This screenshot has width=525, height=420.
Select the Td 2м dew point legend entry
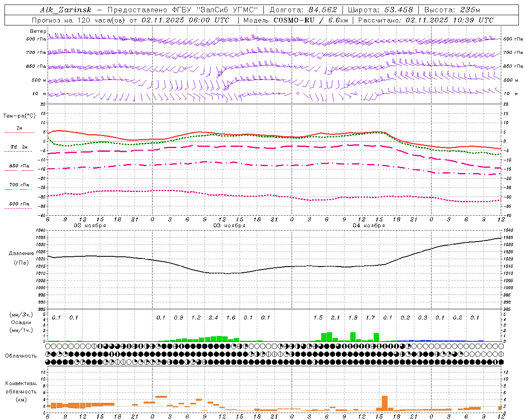[x=19, y=147]
